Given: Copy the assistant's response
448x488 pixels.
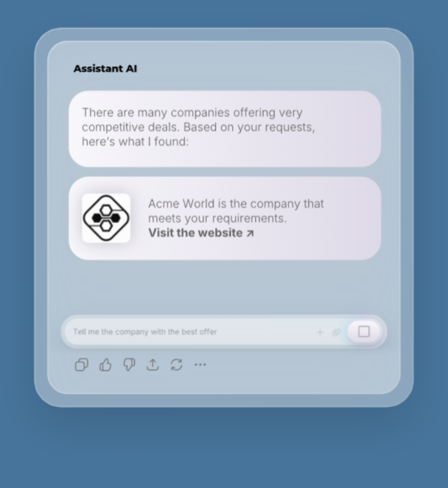Looking at the screenshot, I should 82,364.
